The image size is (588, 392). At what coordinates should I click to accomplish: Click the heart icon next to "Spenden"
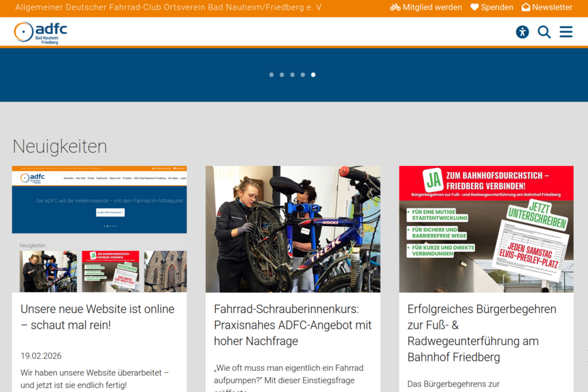[474, 7]
